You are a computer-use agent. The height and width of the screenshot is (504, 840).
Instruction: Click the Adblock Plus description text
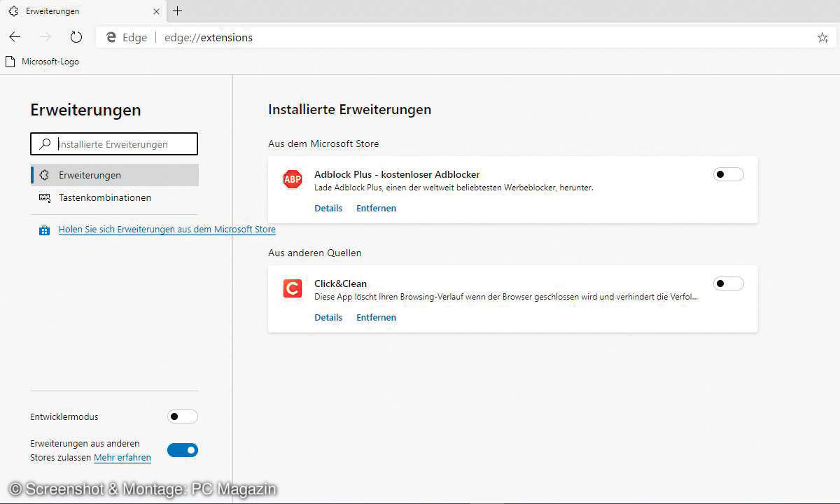(454, 188)
